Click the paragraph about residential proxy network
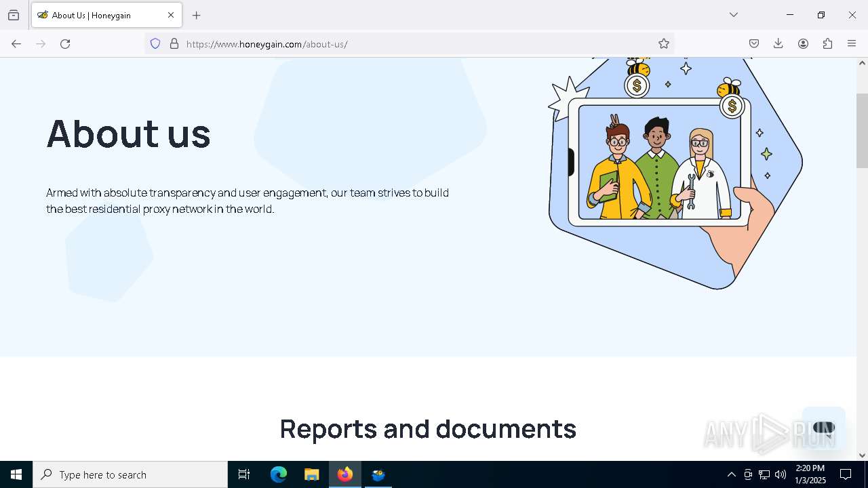 pyautogui.click(x=248, y=201)
